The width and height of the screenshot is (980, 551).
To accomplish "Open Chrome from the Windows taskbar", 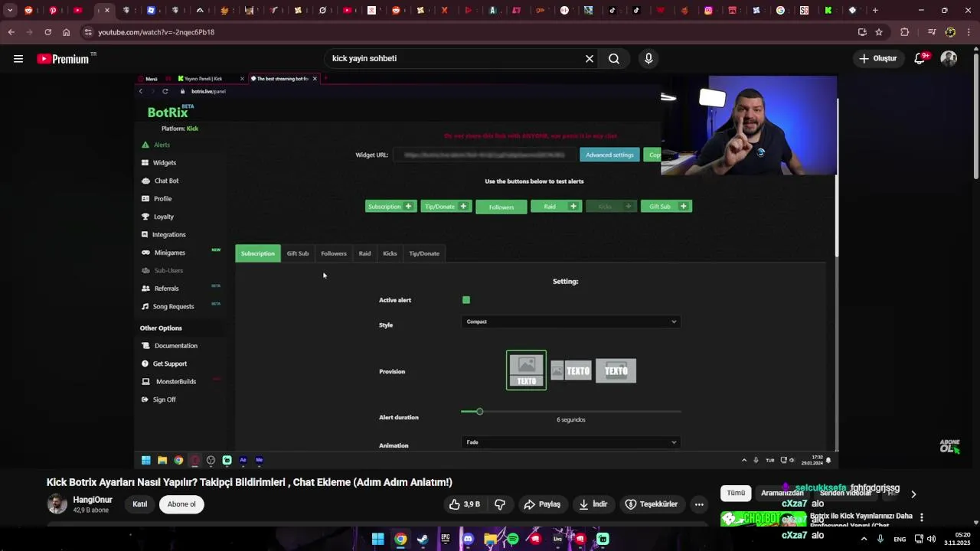I will click(x=400, y=539).
